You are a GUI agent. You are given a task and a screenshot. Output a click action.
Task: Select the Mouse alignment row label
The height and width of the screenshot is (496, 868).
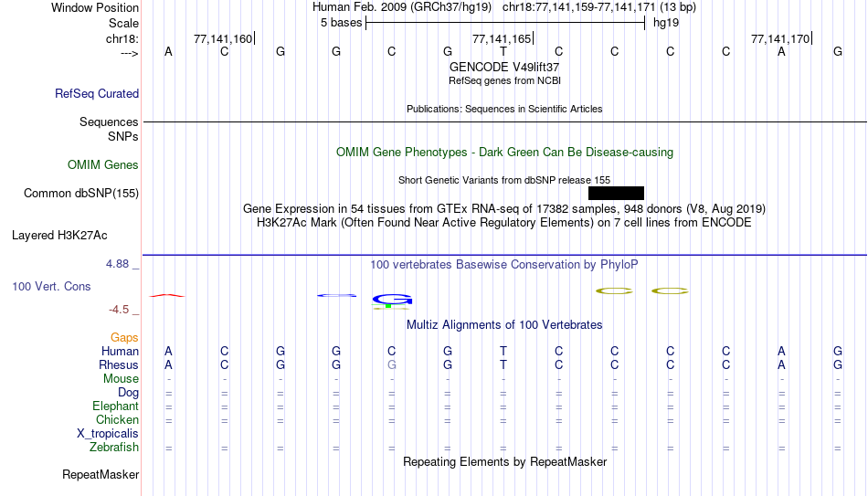coord(121,379)
